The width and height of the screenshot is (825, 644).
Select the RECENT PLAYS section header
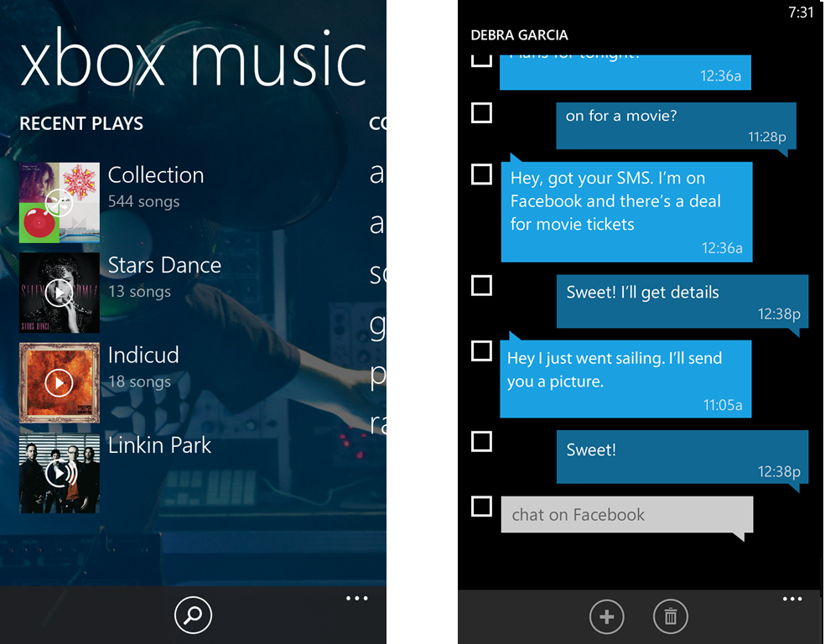click(x=81, y=123)
